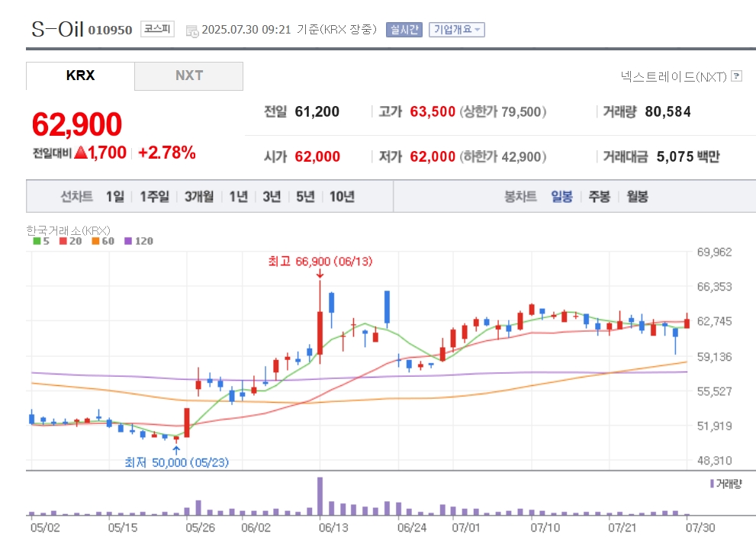This screenshot has width=756, height=553.
Task: Click the 05/26 date axis label
Action: click(200, 527)
